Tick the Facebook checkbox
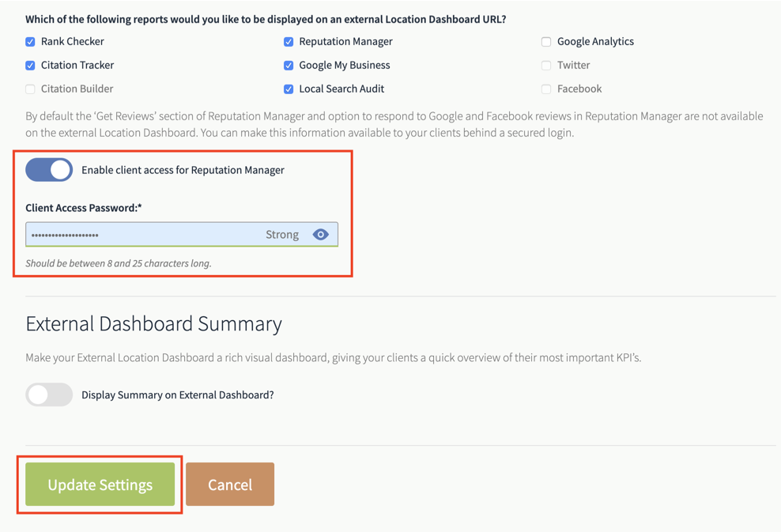Image resolution: width=781 pixels, height=532 pixels. click(546, 89)
